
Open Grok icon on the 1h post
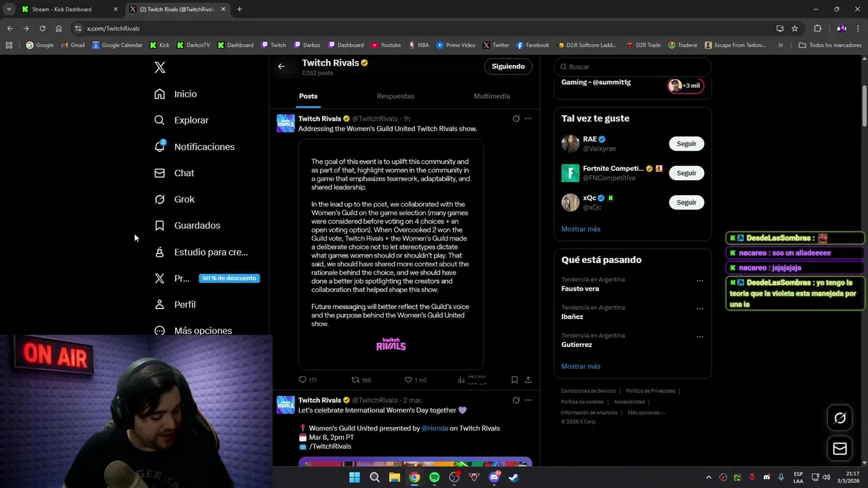pyautogui.click(x=516, y=119)
